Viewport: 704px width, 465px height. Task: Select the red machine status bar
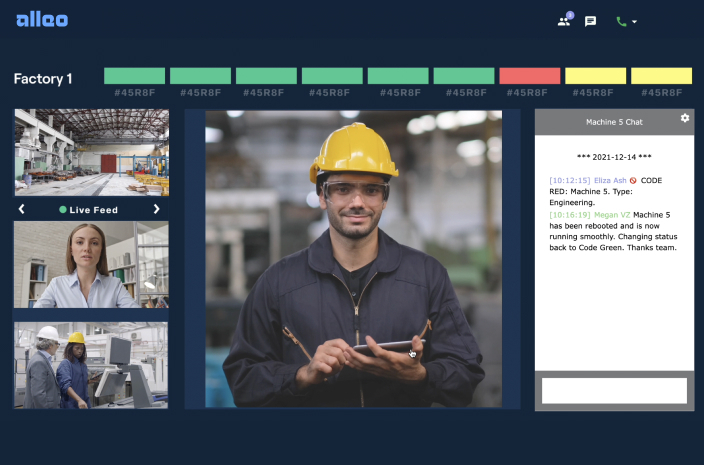[530, 76]
